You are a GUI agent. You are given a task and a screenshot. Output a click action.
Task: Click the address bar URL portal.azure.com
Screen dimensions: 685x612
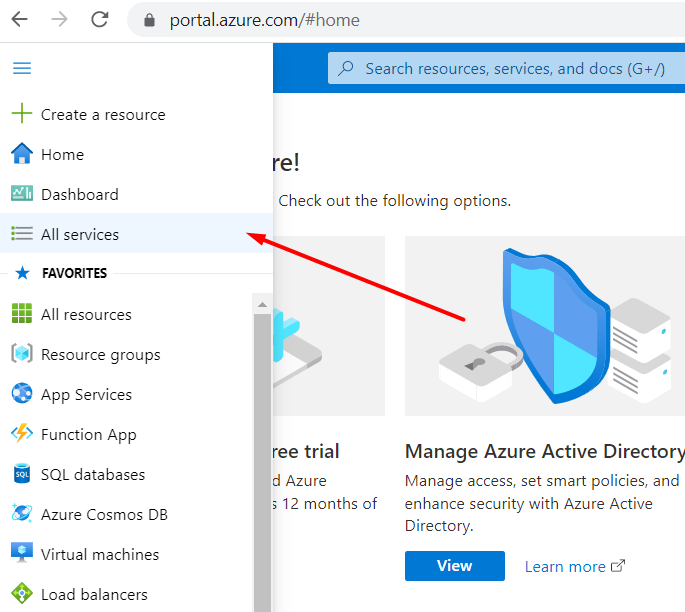[x=264, y=20]
